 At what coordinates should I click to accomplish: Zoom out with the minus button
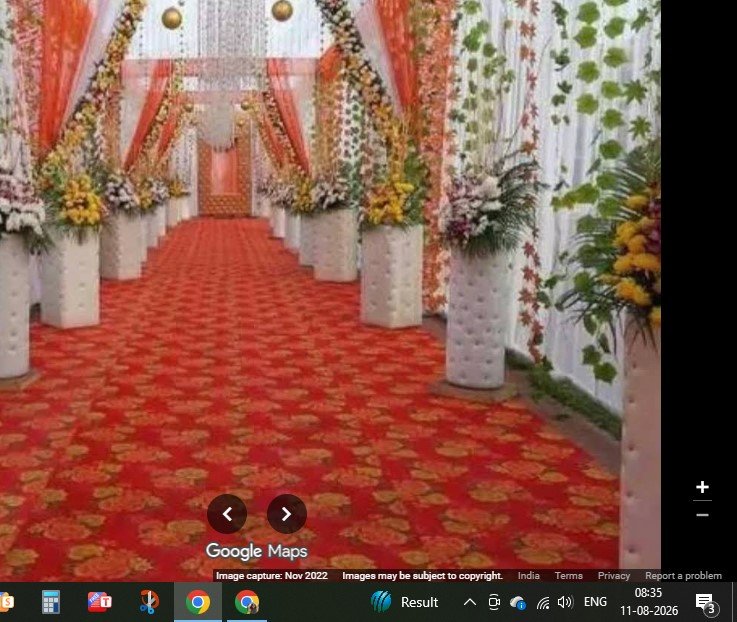click(702, 515)
